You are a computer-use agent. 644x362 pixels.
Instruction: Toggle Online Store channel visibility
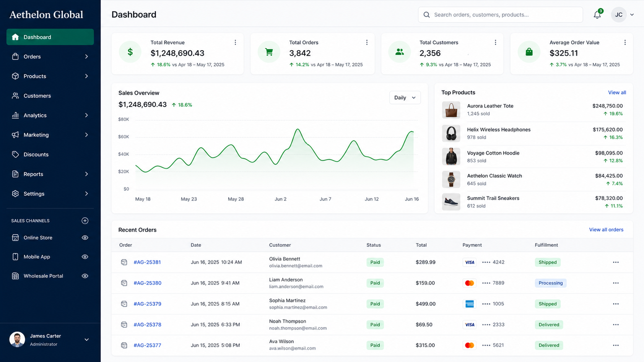coord(85,238)
